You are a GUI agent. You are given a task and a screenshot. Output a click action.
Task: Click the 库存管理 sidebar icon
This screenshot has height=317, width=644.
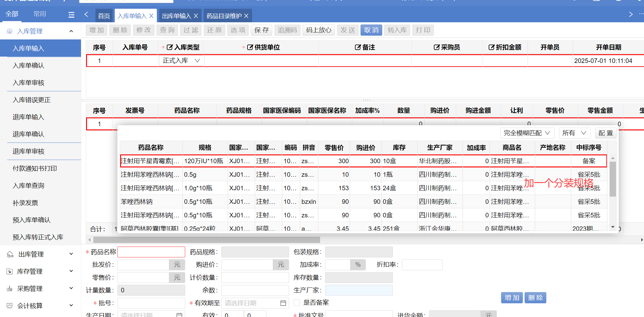pos(10,272)
